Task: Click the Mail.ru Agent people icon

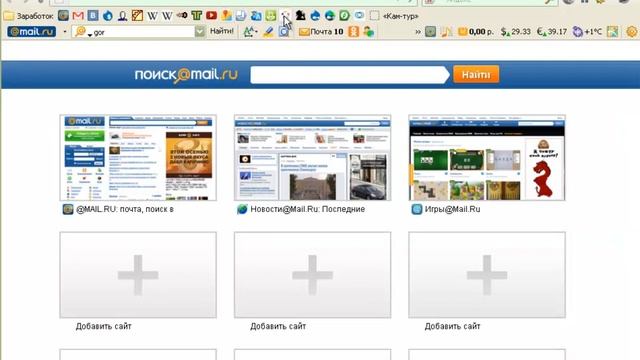Action: (x=369, y=32)
